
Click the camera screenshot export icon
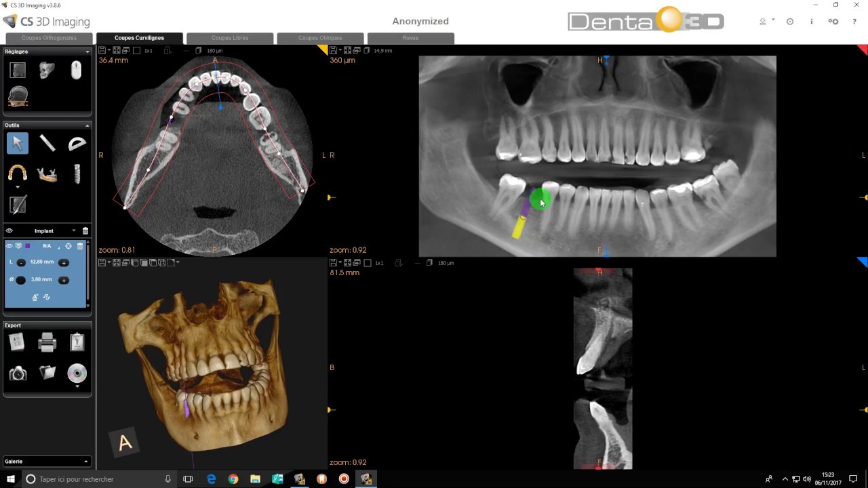click(x=18, y=373)
